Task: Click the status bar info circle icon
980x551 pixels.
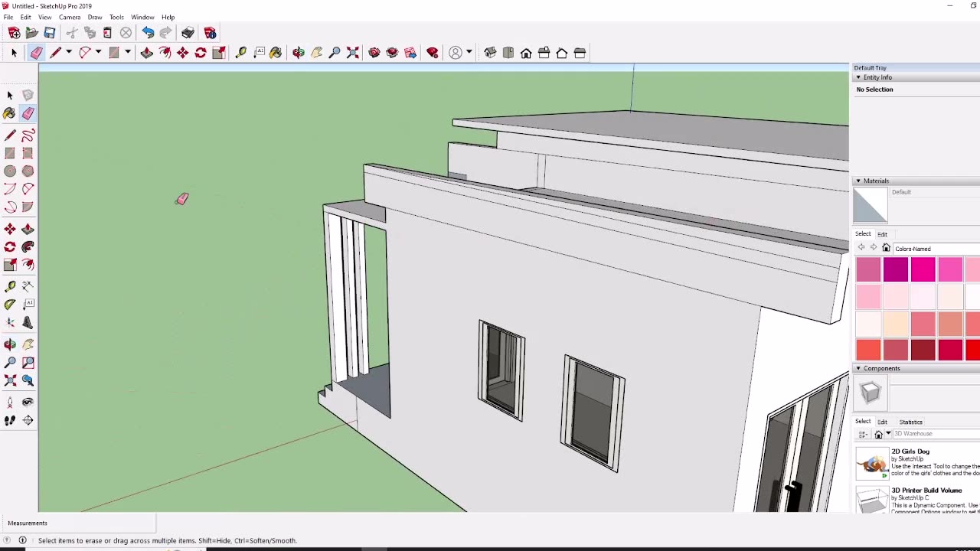Action: [x=22, y=540]
